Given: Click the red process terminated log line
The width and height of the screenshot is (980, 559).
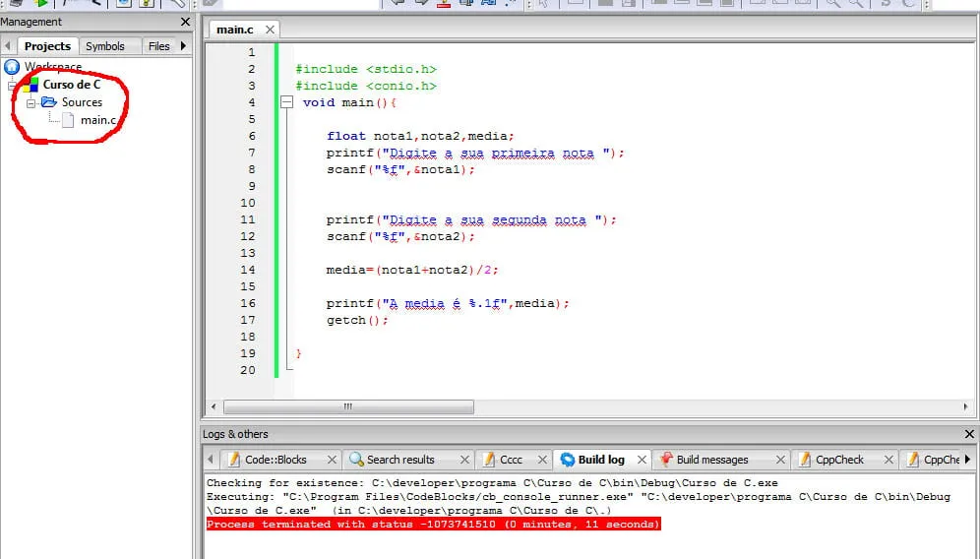Looking at the screenshot, I should 433,525.
